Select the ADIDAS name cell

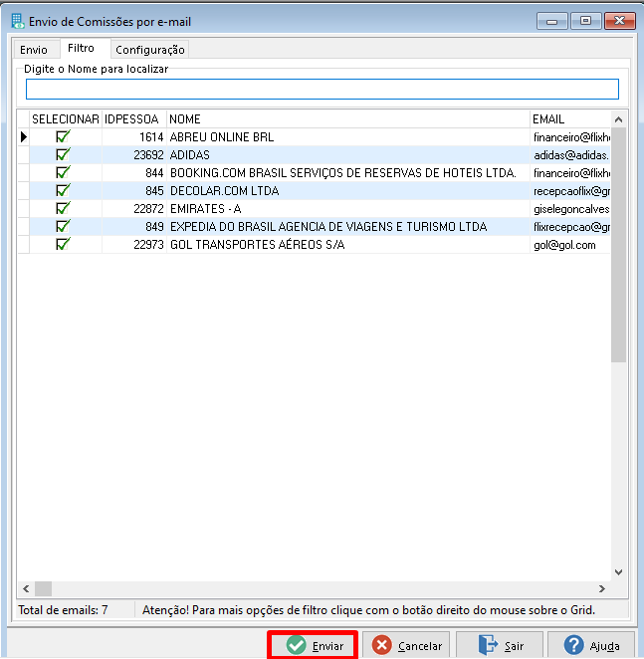pos(348,155)
